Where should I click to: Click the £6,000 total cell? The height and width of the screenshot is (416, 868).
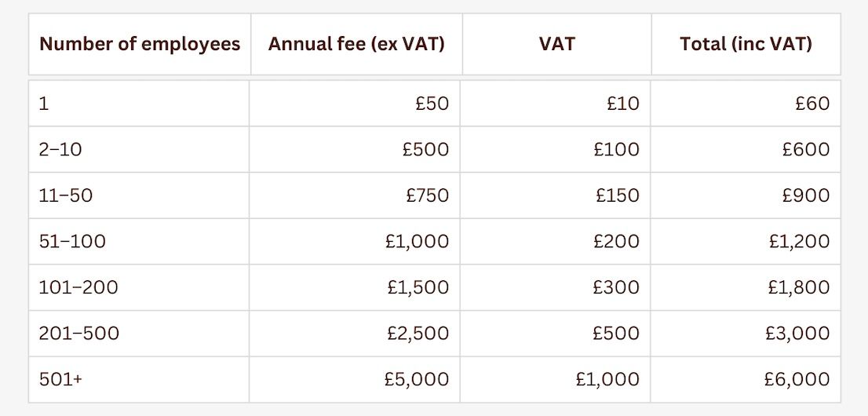(x=797, y=380)
